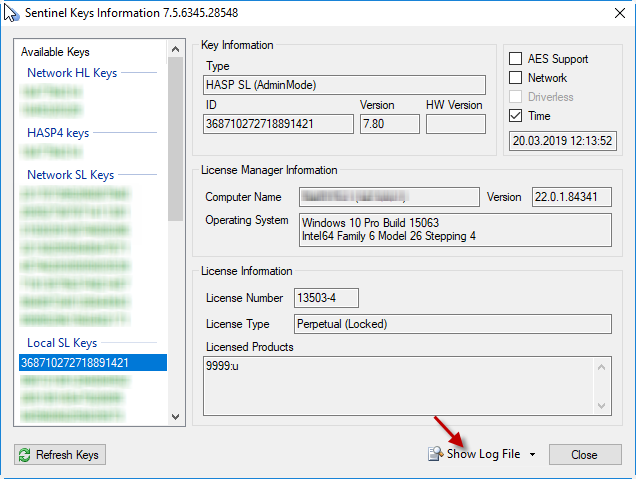
Task: Select the first blurred Network SL key
Action: click(75, 194)
